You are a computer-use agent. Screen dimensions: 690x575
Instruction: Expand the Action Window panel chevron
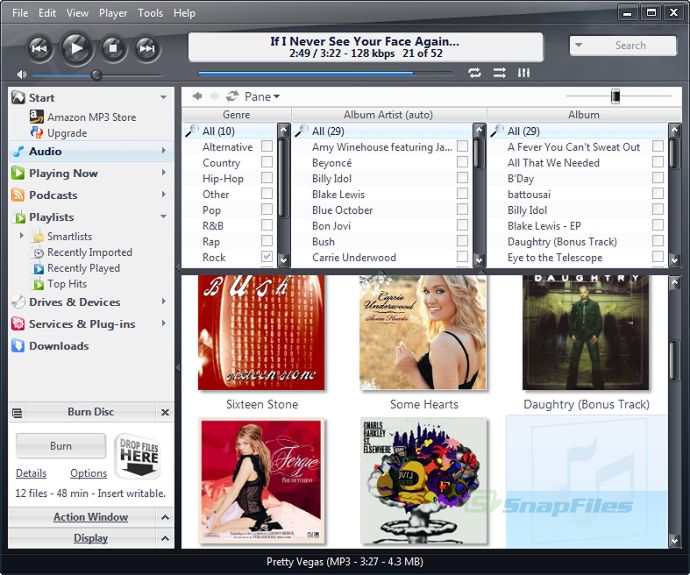tap(165, 517)
